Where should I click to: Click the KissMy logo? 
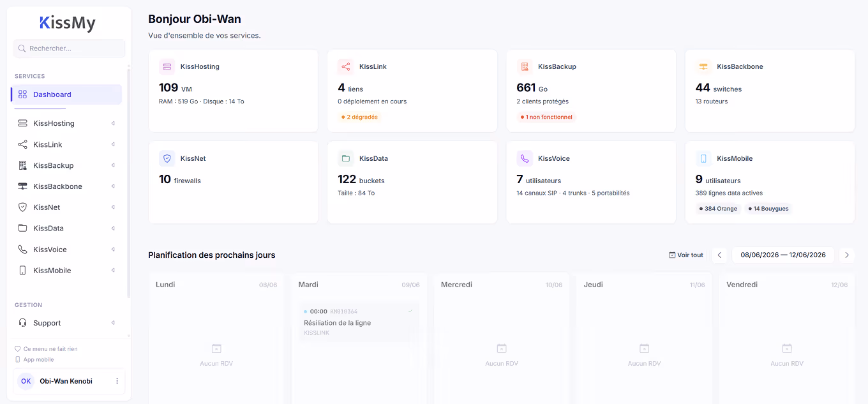(68, 23)
